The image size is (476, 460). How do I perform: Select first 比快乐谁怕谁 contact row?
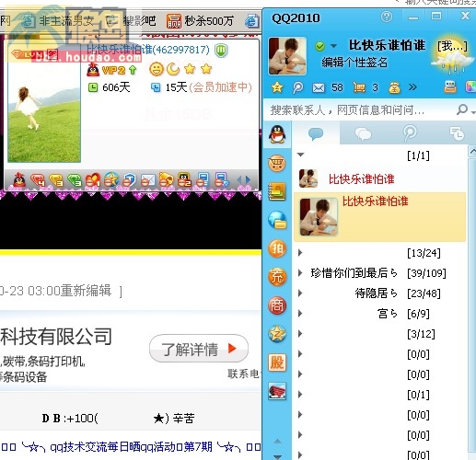tap(380, 178)
